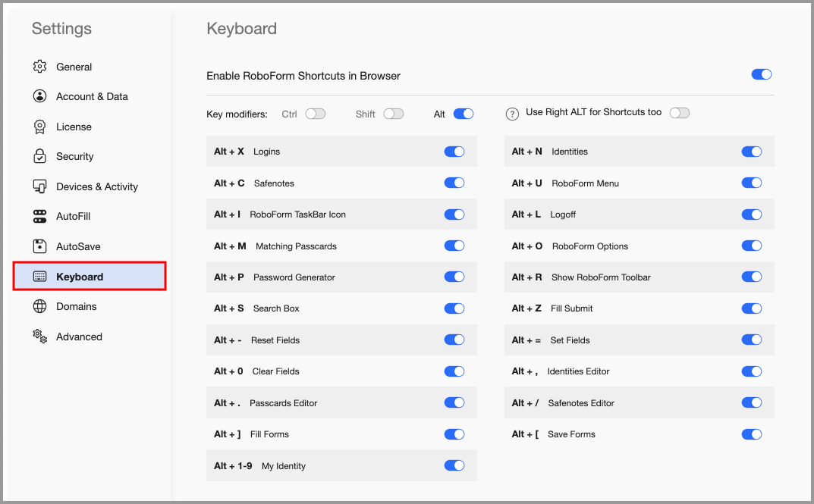The image size is (814, 504).
Task: Disable the My Identity shortcut
Action: pos(454,465)
